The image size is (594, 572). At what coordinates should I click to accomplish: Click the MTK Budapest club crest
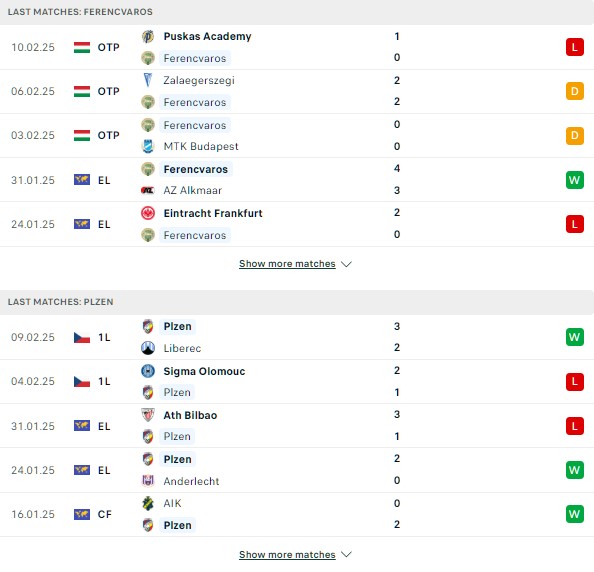148,146
